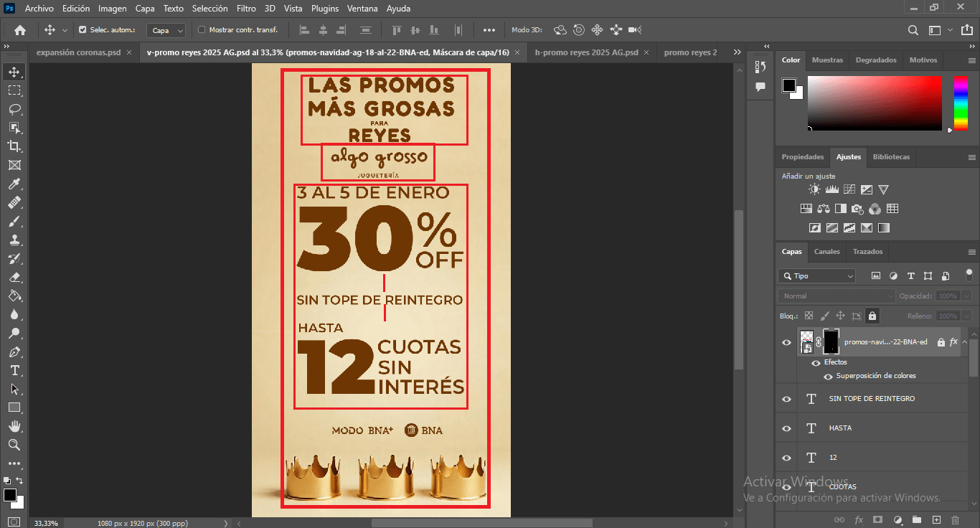Image resolution: width=980 pixels, height=528 pixels.
Task: Select the Zoom tool
Action: 14,445
